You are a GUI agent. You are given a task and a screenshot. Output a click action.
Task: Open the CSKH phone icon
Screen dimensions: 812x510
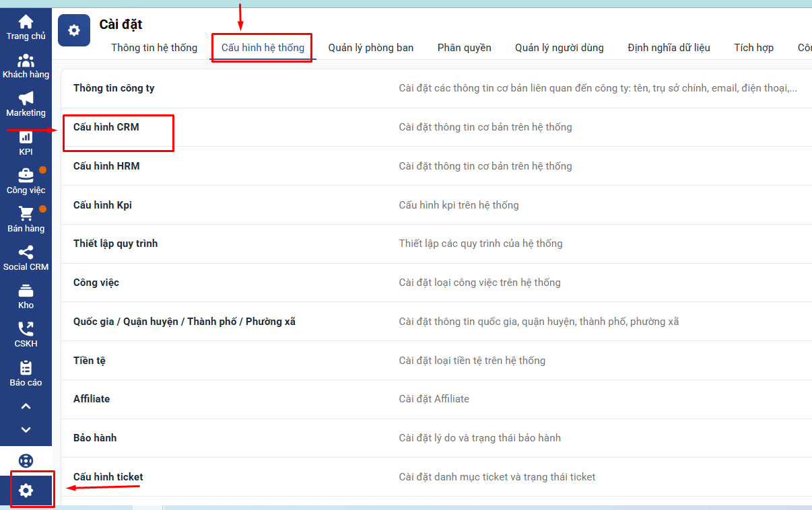26,330
